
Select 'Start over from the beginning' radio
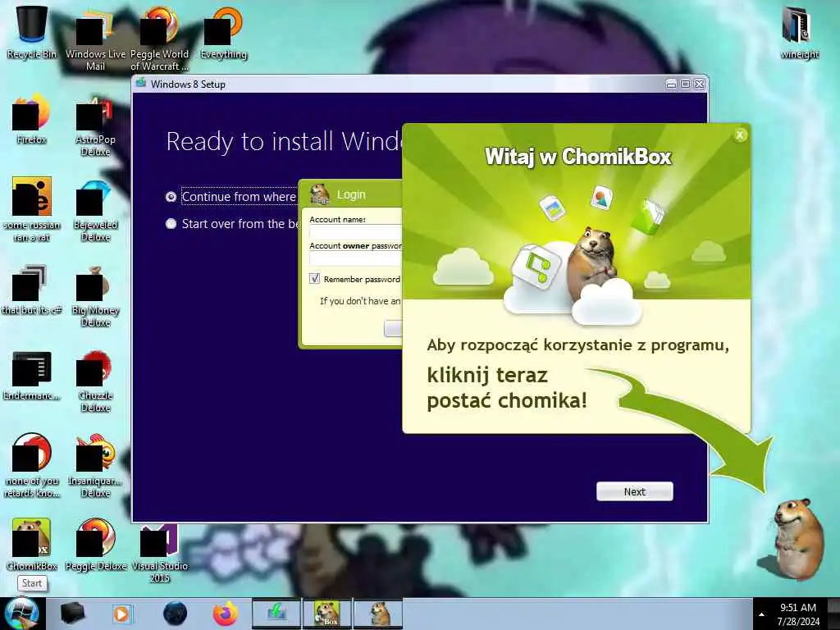coord(171,224)
